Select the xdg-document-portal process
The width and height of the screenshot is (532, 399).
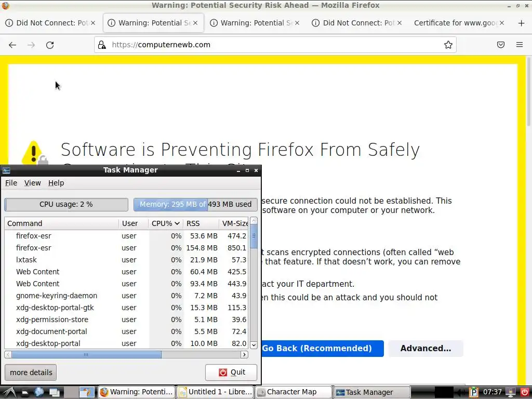coord(126,331)
